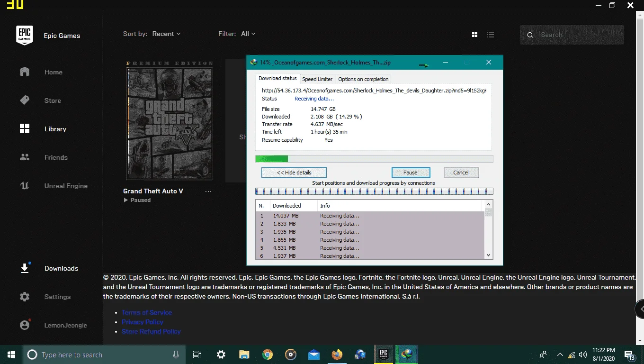The height and width of the screenshot is (364, 644).
Task: Click the connections list scroll up arrow
Action: coord(489,205)
